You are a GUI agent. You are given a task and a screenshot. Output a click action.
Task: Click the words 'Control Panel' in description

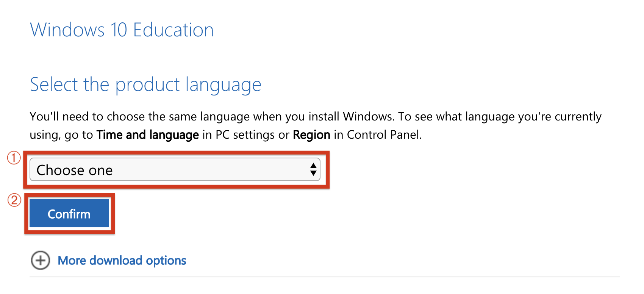pyautogui.click(x=383, y=135)
